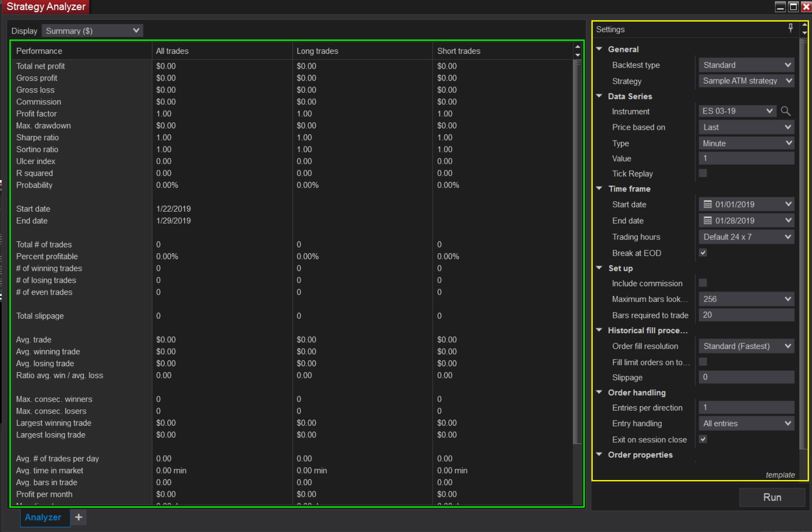This screenshot has height=532, width=812.
Task: Open the Instrument ES 03-19 dropdown
Action: point(737,111)
